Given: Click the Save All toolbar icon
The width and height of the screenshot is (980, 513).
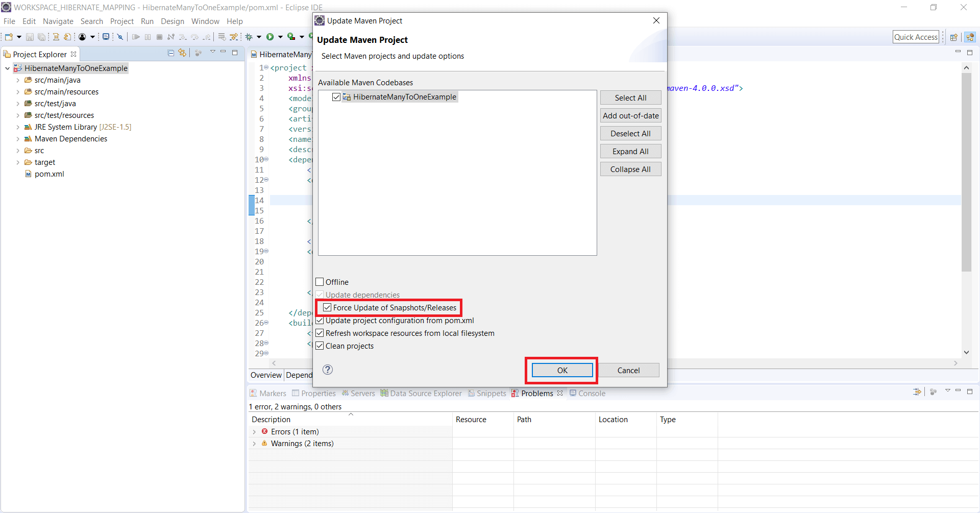Looking at the screenshot, I should [x=41, y=37].
